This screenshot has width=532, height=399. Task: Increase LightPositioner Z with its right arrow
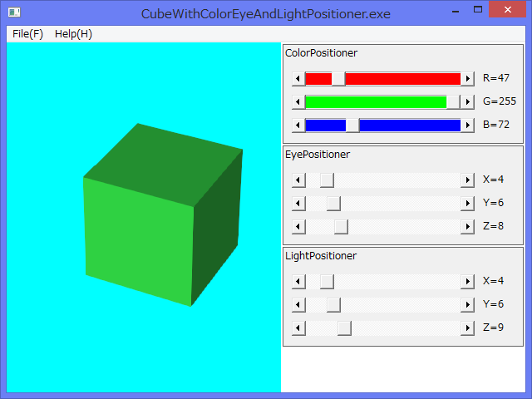point(467,328)
